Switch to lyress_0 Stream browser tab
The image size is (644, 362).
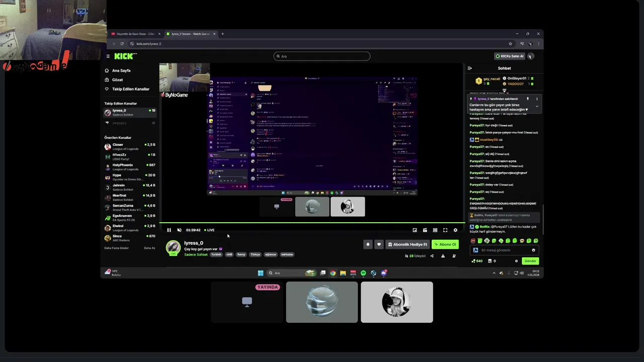click(x=190, y=34)
